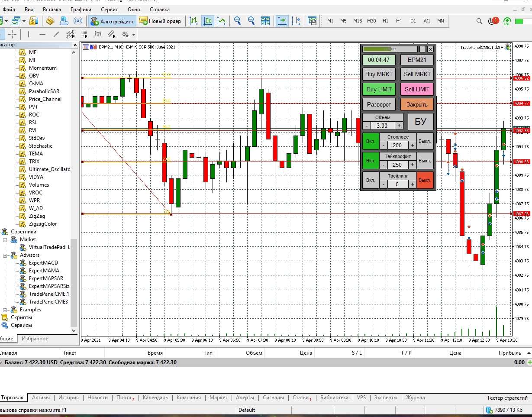The image size is (532, 417).
Task: Open the account notifications icon
Action: pyautogui.click(x=493, y=21)
